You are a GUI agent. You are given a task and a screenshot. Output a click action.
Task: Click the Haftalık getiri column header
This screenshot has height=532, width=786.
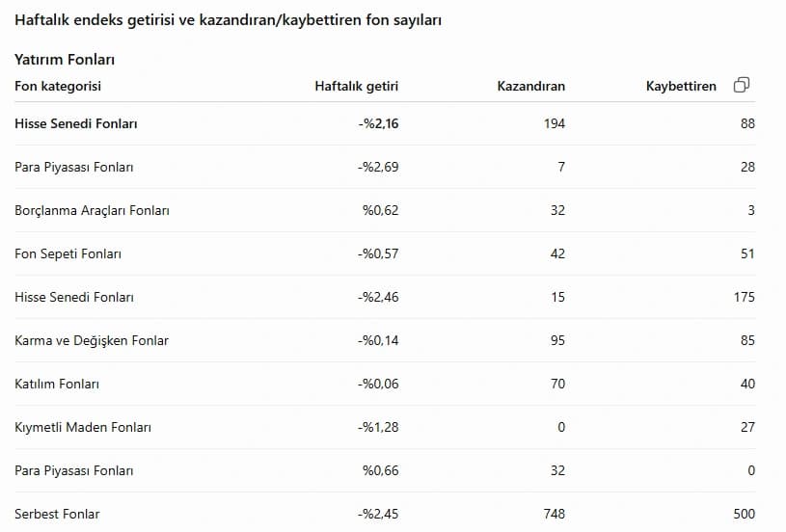tap(357, 86)
